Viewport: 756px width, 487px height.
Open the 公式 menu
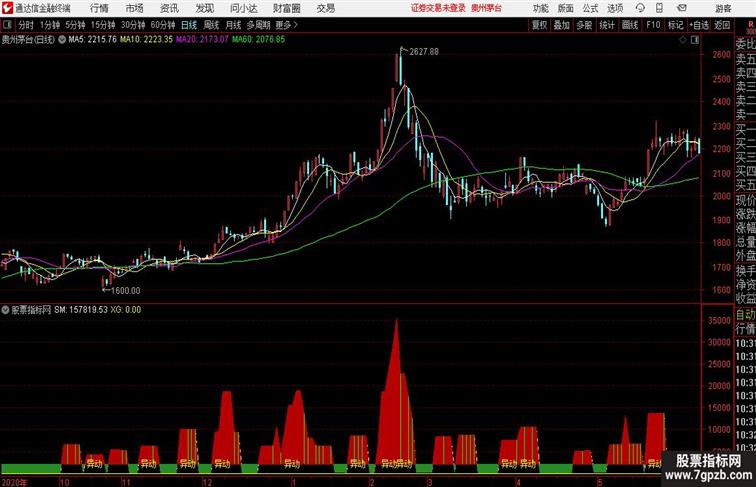pos(590,8)
